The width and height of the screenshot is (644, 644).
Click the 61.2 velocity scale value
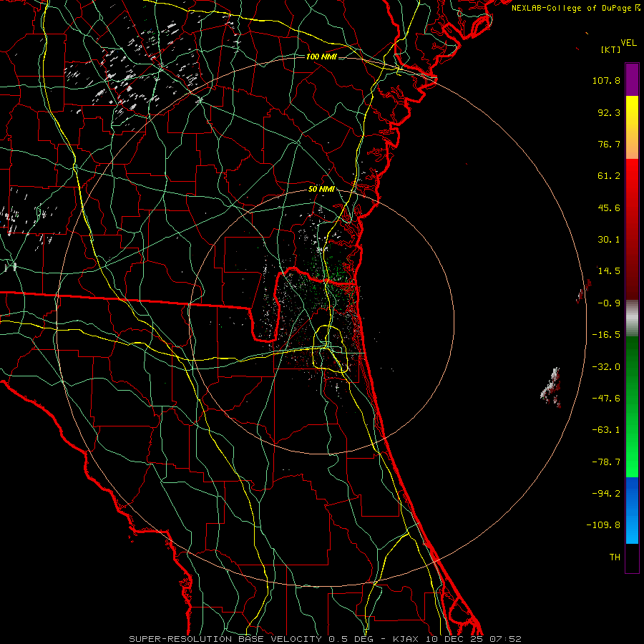click(x=609, y=176)
